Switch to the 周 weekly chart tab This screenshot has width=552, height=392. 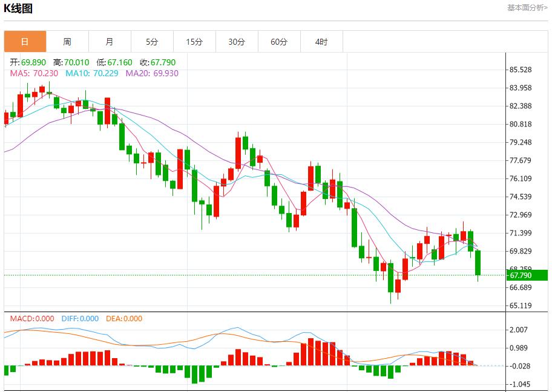pyautogui.click(x=67, y=42)
